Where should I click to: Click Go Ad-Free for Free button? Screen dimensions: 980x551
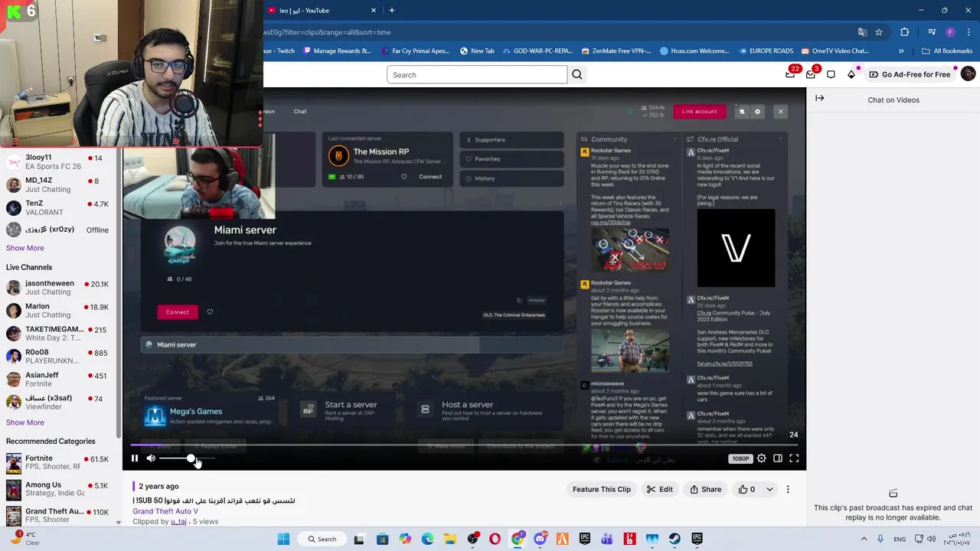pos(910,74)
